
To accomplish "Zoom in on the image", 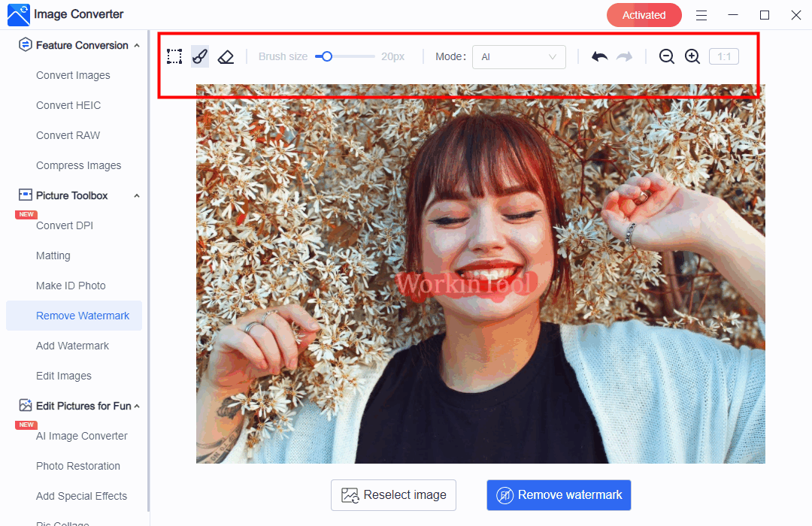I will click(x=692, y=56).
